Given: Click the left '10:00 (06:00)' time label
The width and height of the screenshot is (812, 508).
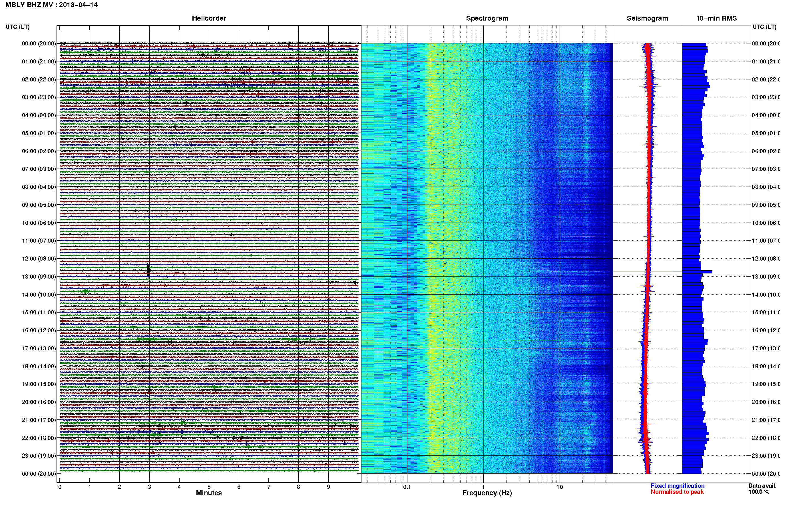Looking at the screenshot, I should pos(39,223).
